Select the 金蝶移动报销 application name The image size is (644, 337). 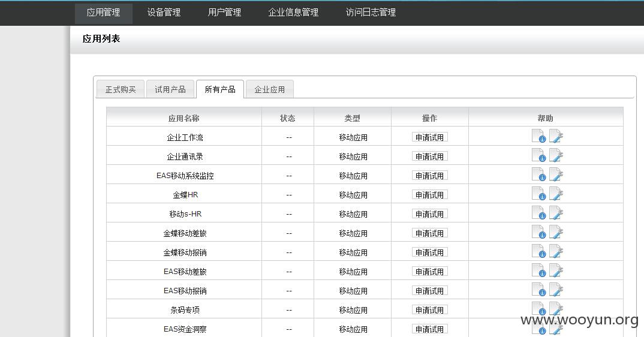pyautogui.click(x=185, y=252)
